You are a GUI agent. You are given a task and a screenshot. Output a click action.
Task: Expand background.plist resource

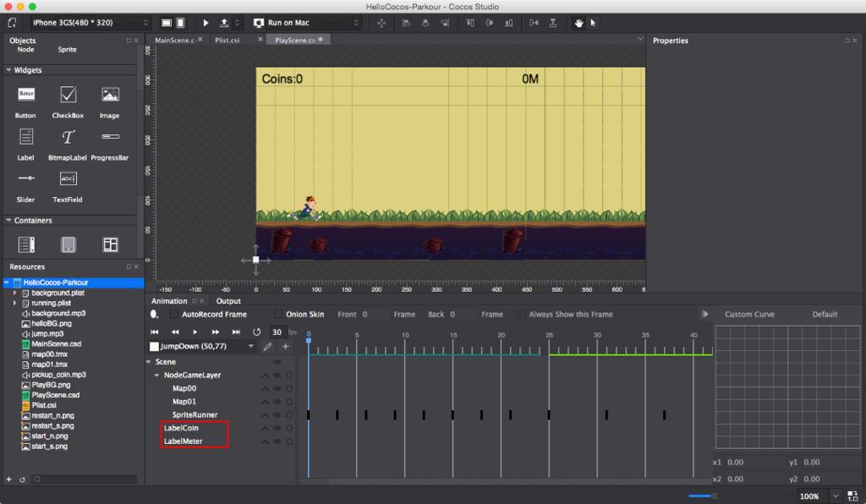(15, 293)
